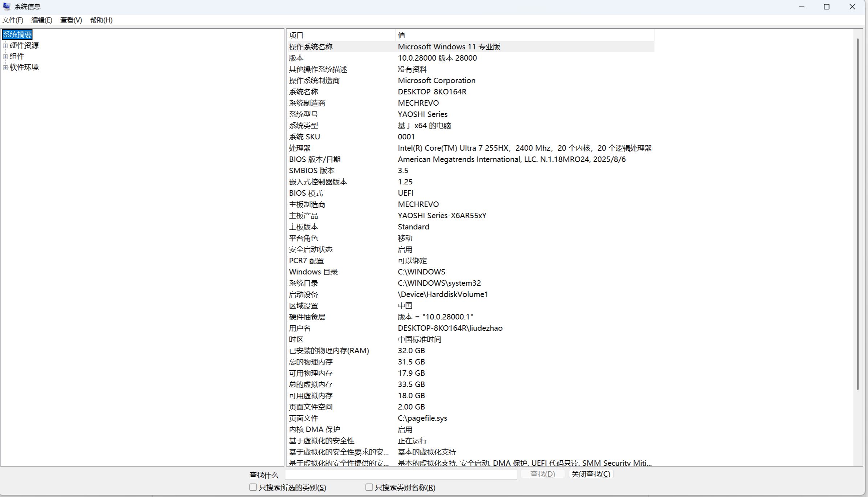Click the 关闭查找(C) button
Viewport: 868px width, 497px height.
[x=591, y=474]
